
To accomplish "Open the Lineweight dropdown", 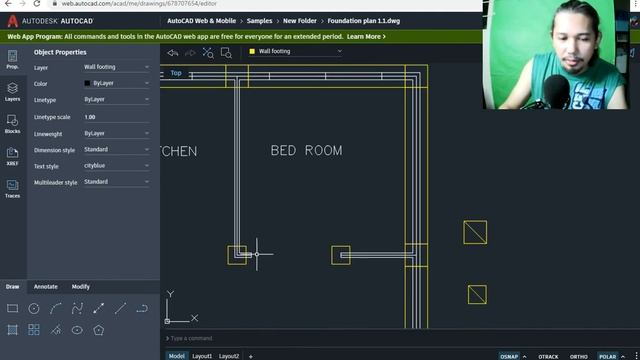I will pos(116,133).
